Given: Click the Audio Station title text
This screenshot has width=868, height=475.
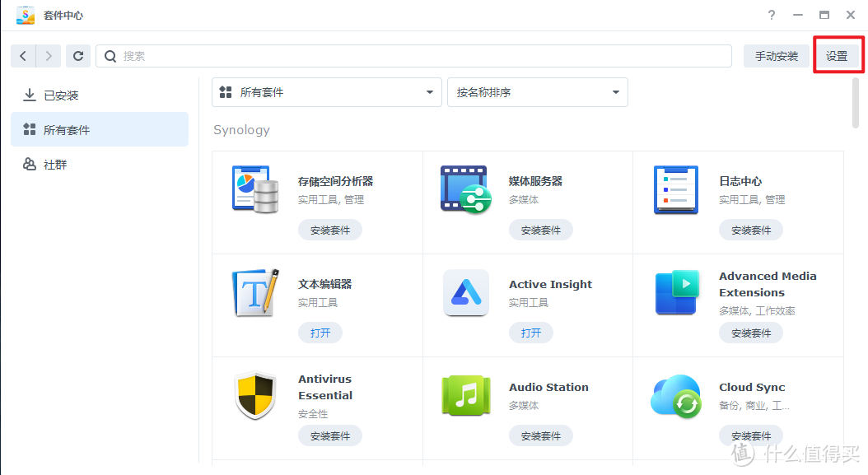Looking at the screenshot, I should 548,387.
